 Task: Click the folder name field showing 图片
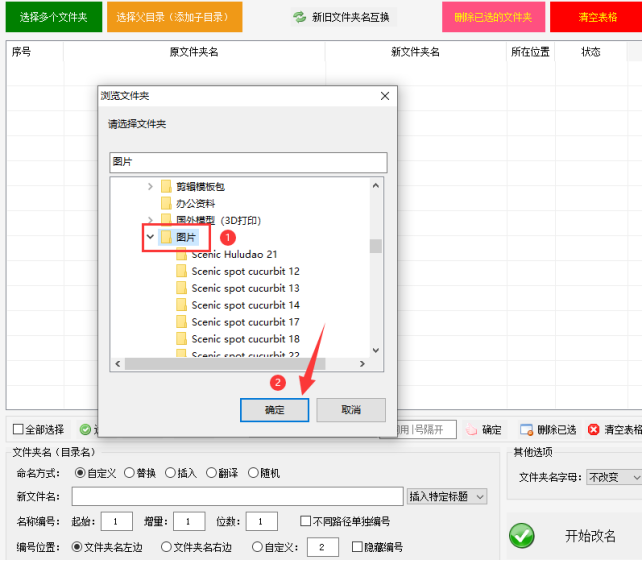[248, 162]
